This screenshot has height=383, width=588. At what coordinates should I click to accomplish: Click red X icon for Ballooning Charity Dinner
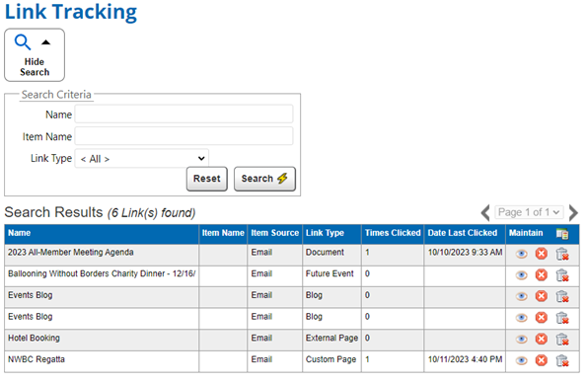pyautogui.click(x=541, y=275)
